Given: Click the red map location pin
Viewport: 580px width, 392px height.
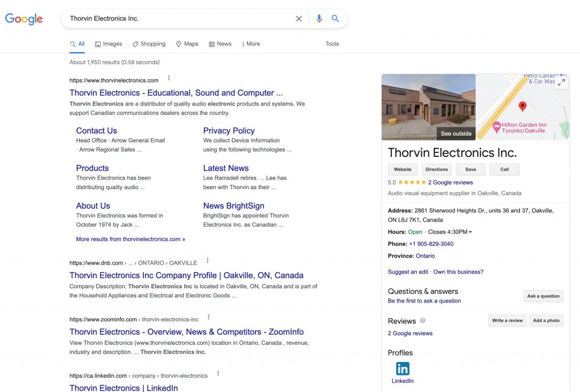Looking at the screenshot, I should click(522, 106).
